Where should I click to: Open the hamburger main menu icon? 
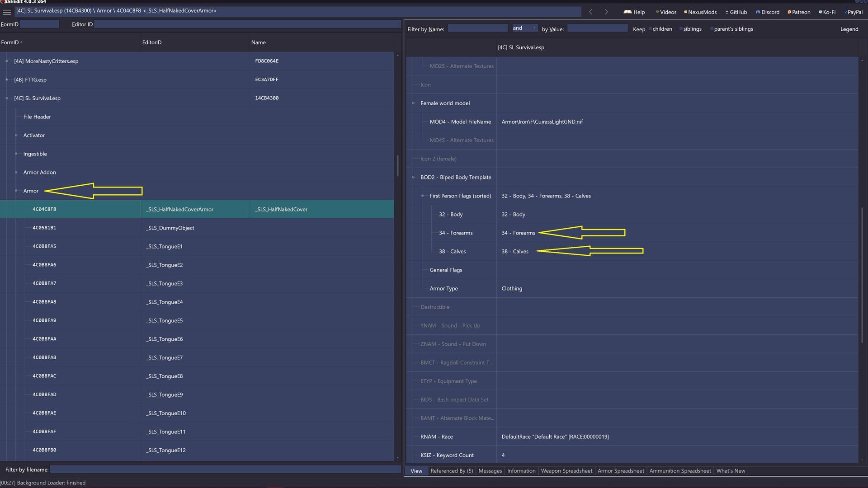pyautogui.click(x=7, y=11)
